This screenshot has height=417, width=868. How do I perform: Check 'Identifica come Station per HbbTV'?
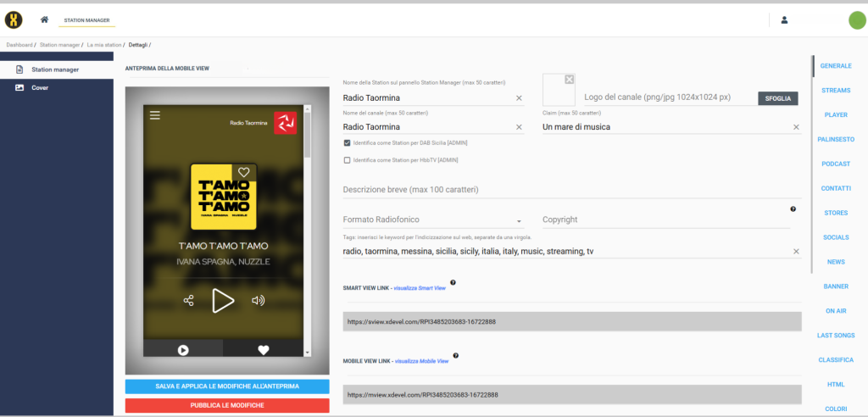point(347,160)
